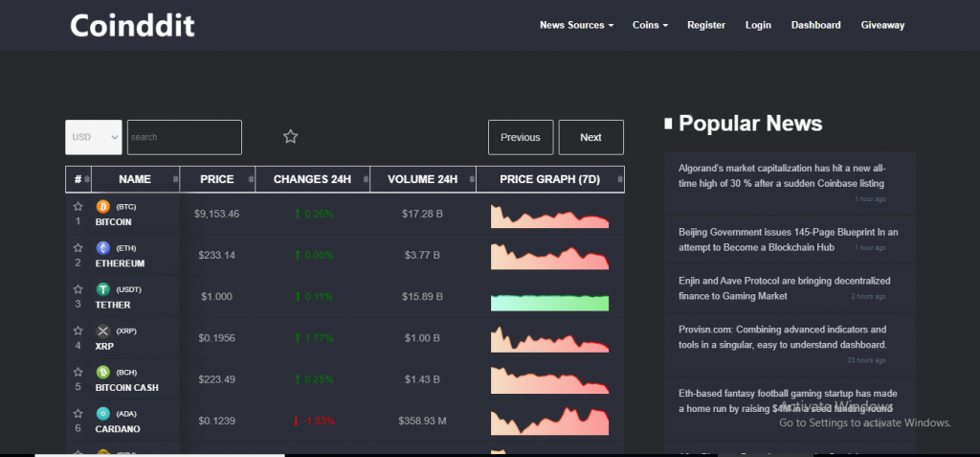Viewport: 980px width, 457px height.
Task: Open the Login page
Action: (x=758, y=25)
